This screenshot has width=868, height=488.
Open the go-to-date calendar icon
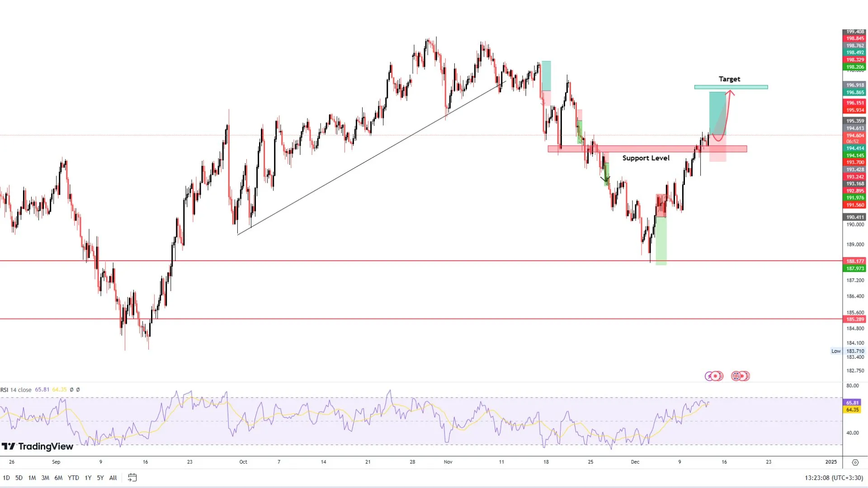(132, 478)
